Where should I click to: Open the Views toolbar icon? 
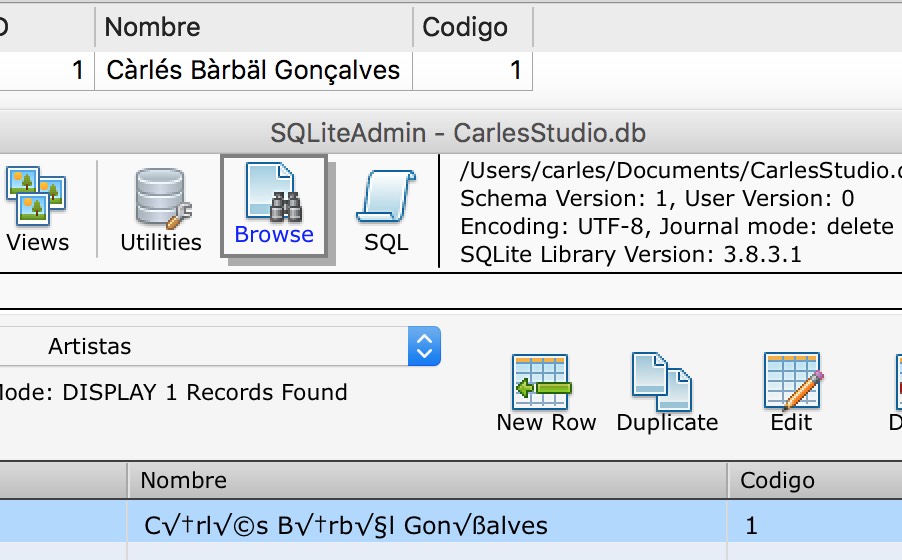[x=36, y=197]
